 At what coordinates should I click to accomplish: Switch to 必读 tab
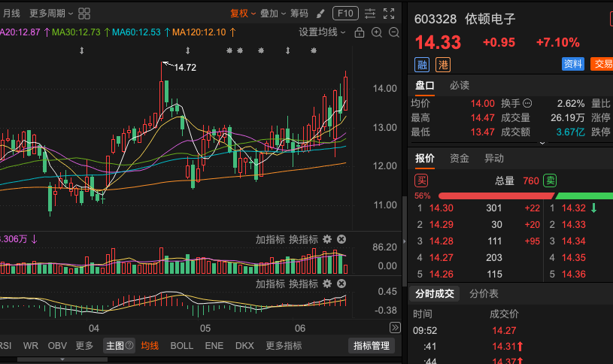tap(460, 86)
